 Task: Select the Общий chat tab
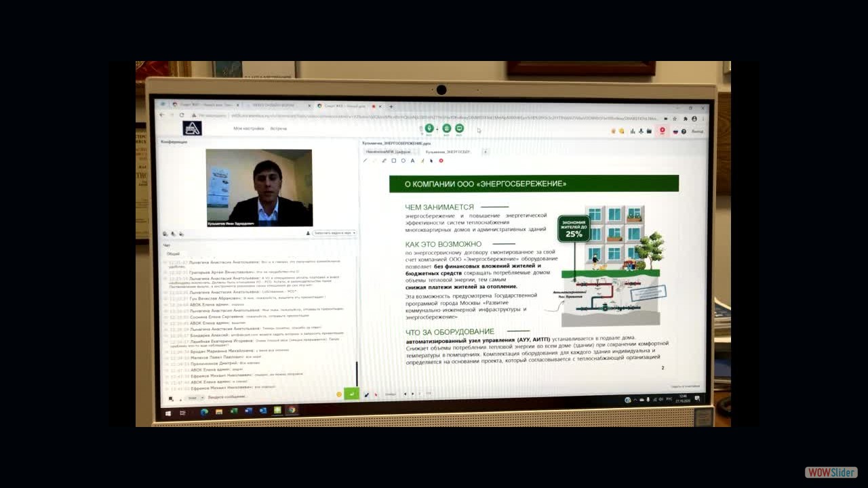pos(174,253)
